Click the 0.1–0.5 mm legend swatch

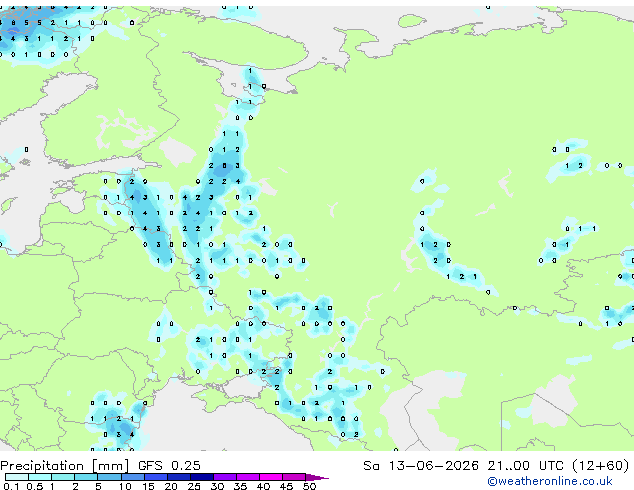click(17, 477)
